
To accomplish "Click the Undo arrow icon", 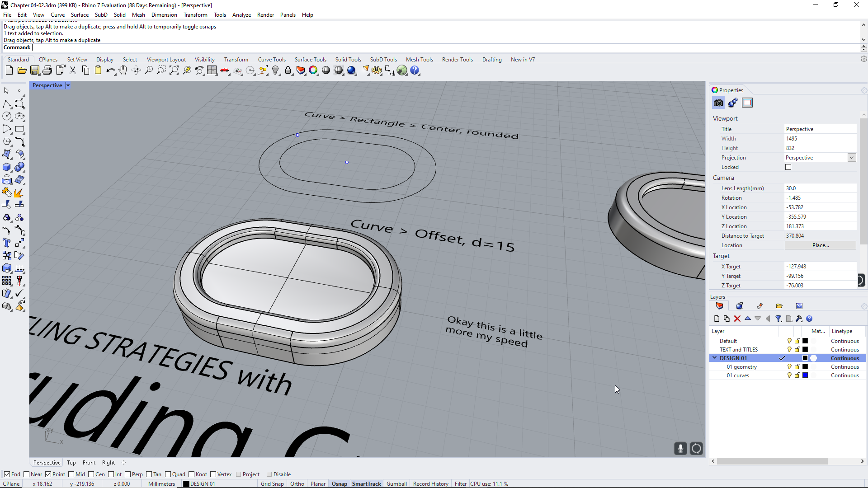I will tap(110, 70).
